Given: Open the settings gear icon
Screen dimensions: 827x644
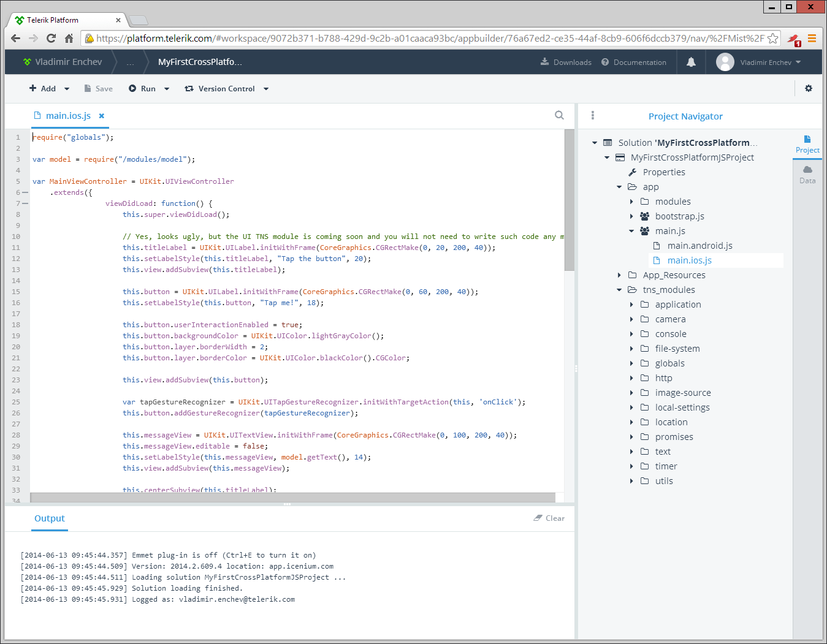Looking at the screenshot, I should (809, 88).
